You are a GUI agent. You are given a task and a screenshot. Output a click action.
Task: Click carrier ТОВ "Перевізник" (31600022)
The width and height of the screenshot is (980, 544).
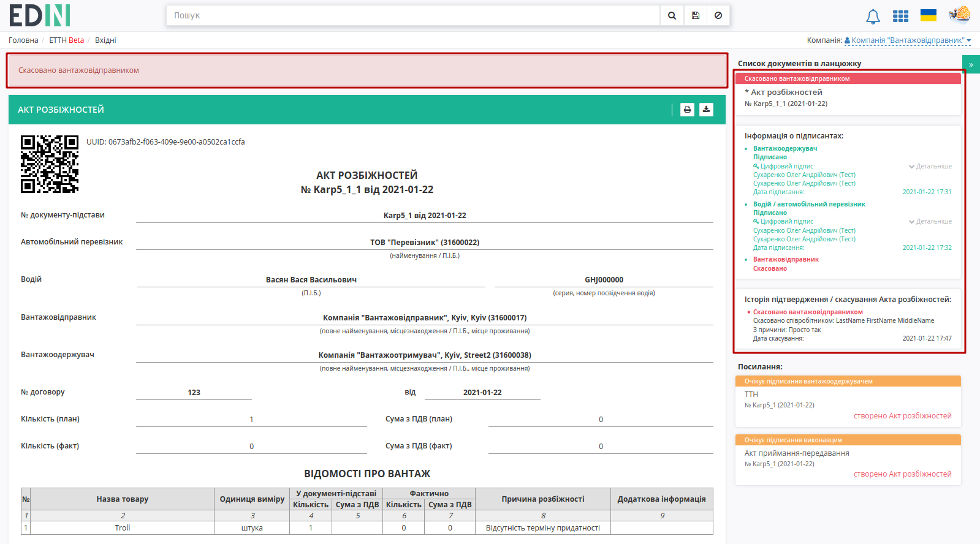pyautogui.click(x=425, y=243)
